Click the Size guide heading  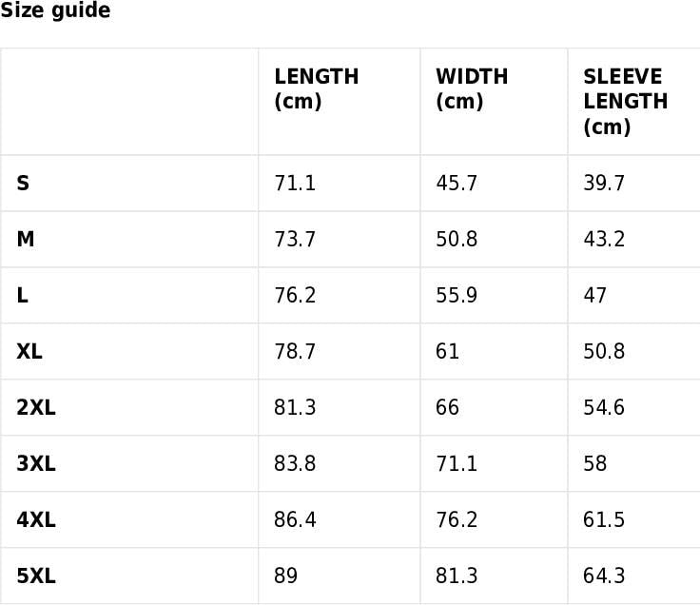tap(55, 10)
